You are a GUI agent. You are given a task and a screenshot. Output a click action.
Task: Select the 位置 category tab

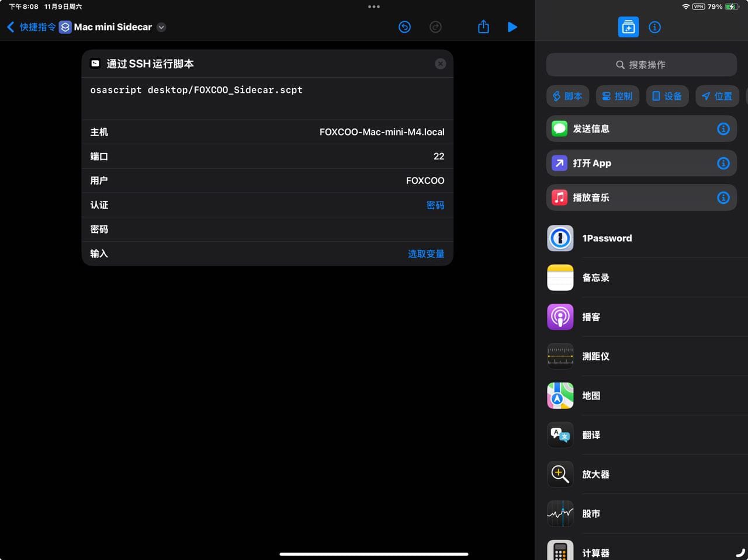tap(717, 96)
